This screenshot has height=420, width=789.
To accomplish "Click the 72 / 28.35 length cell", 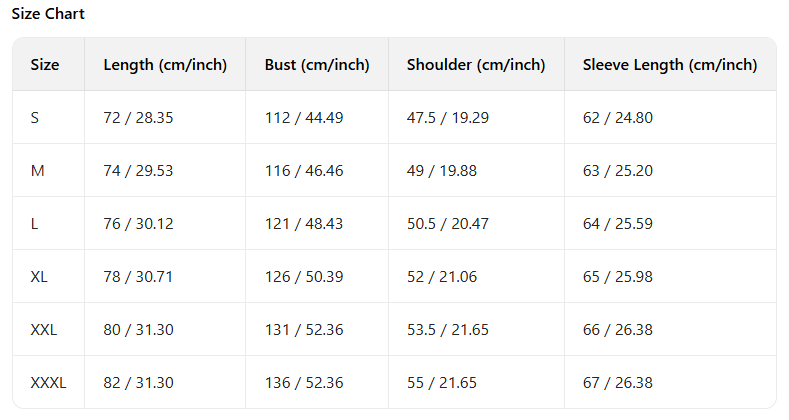I will 138,118.
